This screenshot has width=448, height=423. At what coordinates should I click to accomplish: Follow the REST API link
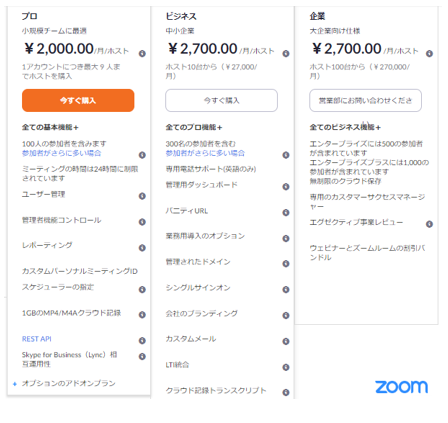pos(37,339)
